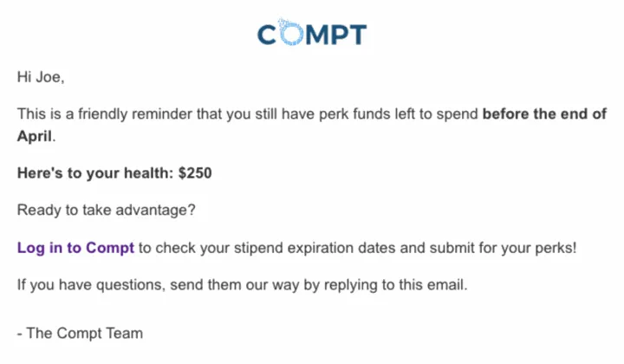The image size is (624, 364).
Task: Click the 'submit for your perks!' text
Action: tap(503, 248)
